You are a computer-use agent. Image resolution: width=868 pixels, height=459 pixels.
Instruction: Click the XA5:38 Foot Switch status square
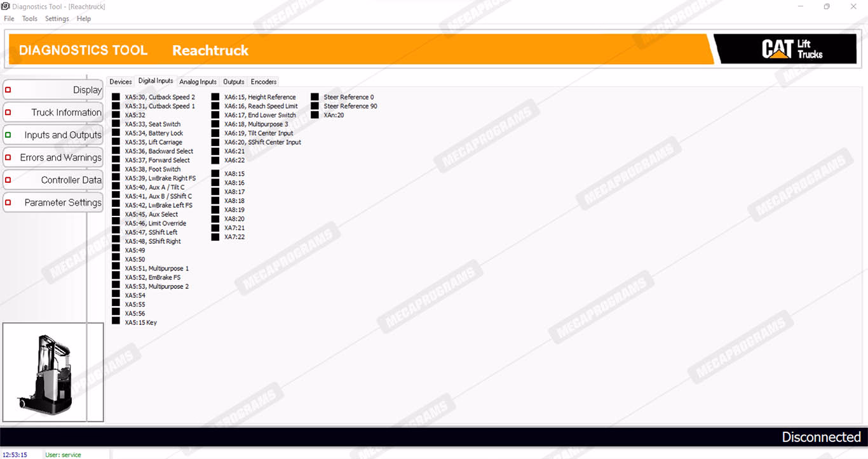click(116, 169)
